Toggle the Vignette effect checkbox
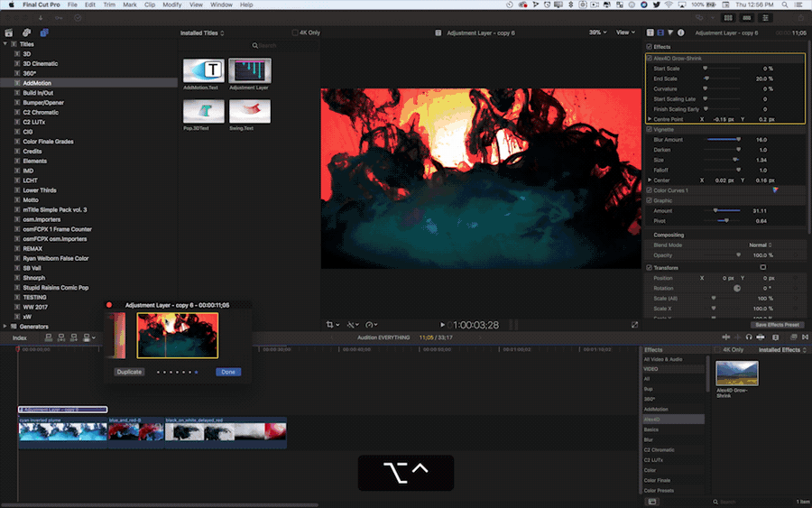 649,129
